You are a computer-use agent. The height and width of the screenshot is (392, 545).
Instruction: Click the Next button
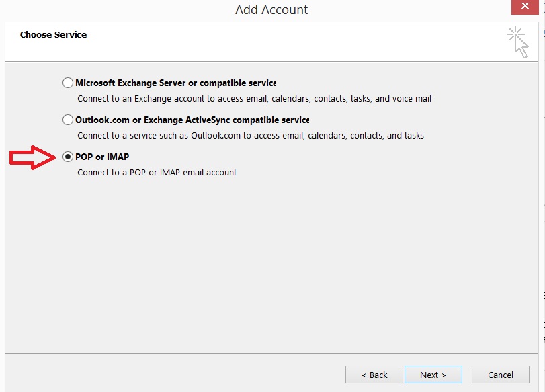pos(433,375)
